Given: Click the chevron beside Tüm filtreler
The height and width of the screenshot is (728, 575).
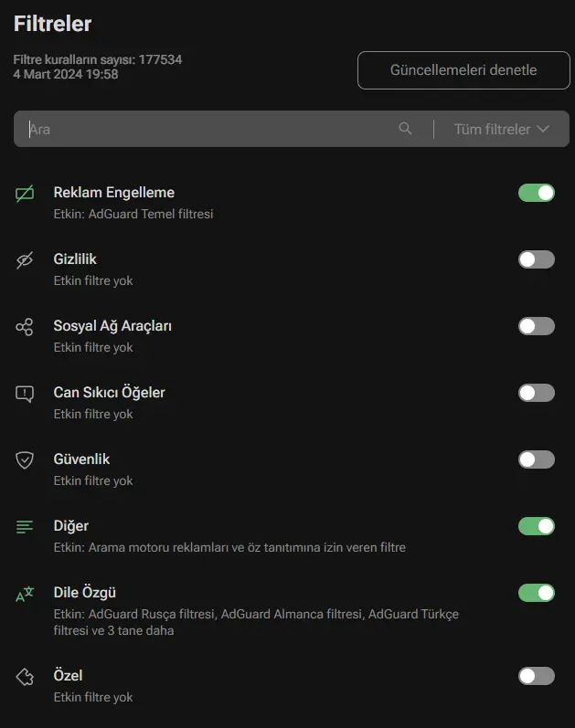Looking at the screenshot, I should pos(543,129).
